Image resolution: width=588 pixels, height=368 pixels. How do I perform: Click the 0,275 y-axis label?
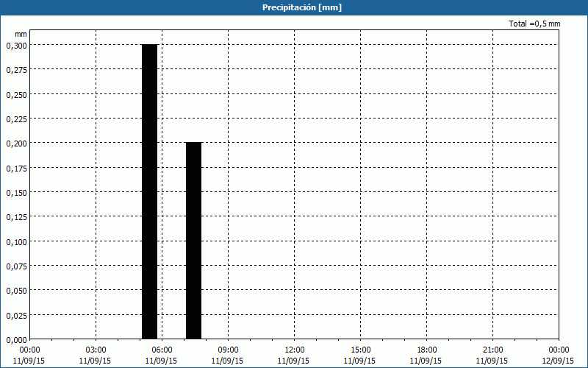pyautogui.click(x=16, y=70)
